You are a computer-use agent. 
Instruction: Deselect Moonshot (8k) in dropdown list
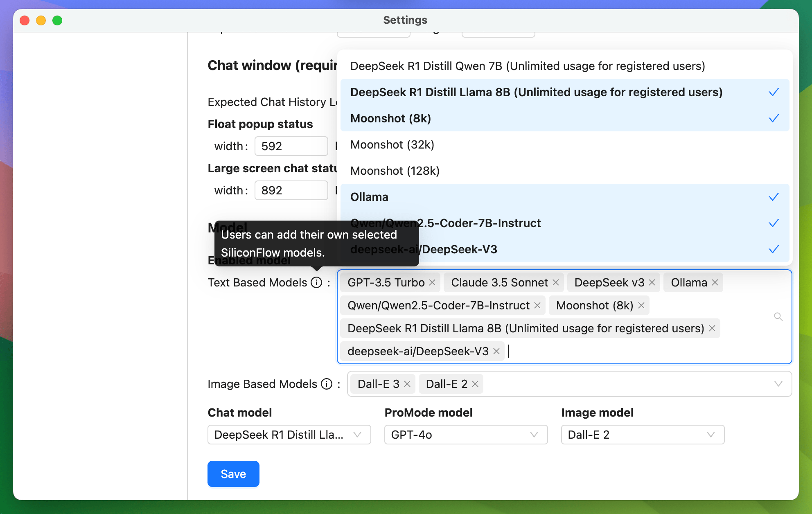click(565, 118)
